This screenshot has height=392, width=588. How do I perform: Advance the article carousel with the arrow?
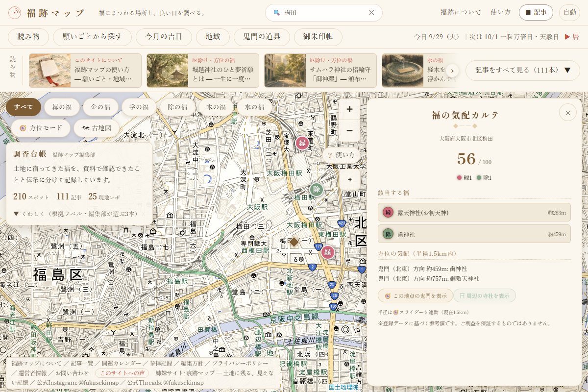(x=452, y=71)
